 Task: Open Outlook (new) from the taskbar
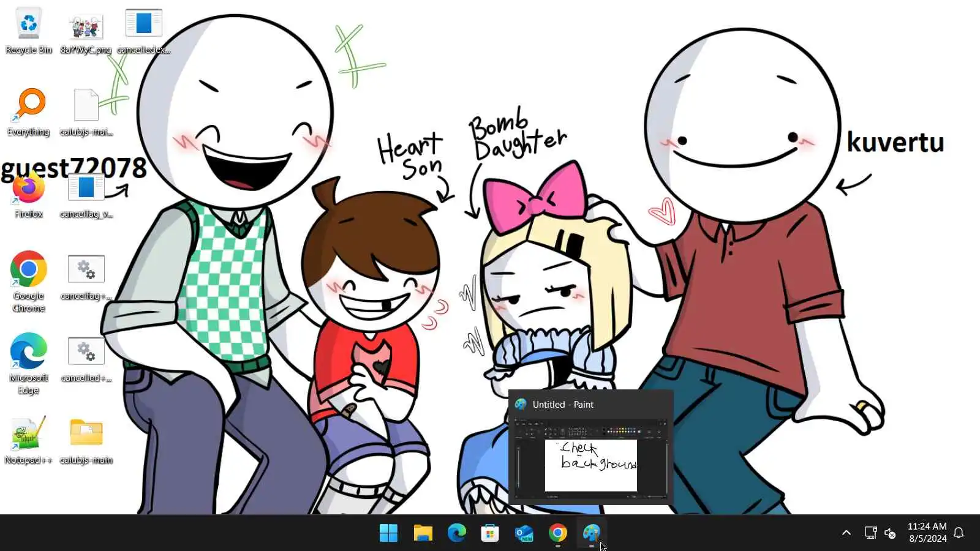(524, 533)
